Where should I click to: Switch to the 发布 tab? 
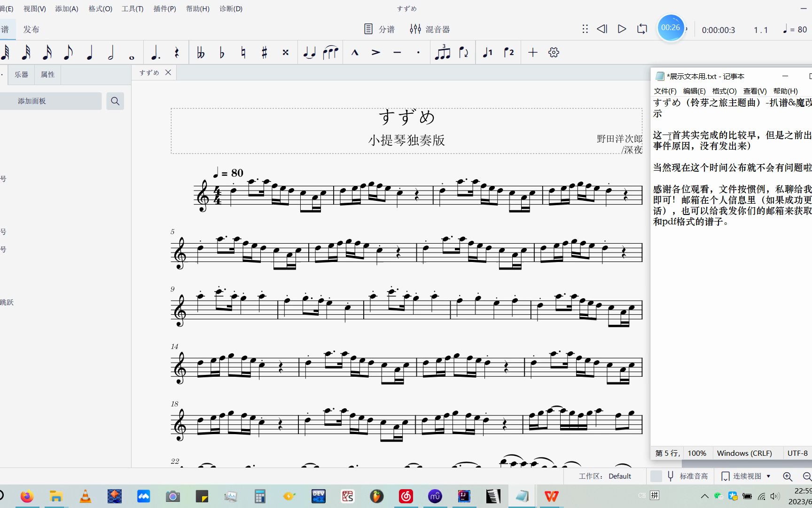31,29
